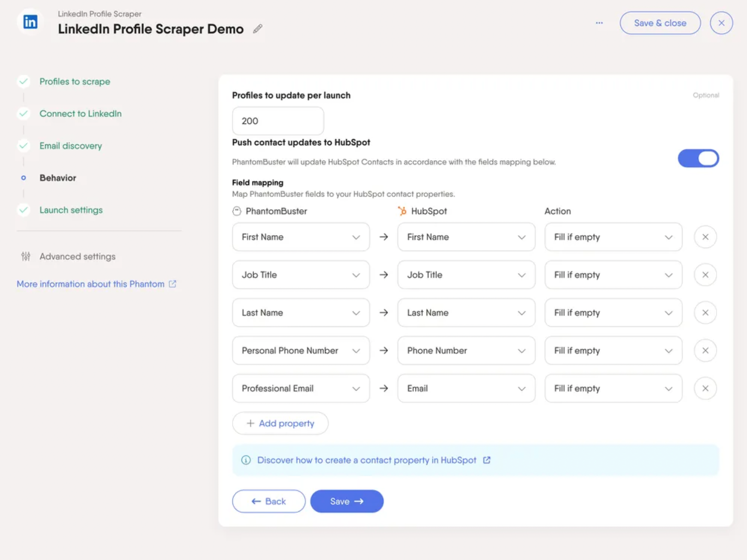Remove the Last Name mapping row
Screen dimensions: 747x560
[705, 312]
